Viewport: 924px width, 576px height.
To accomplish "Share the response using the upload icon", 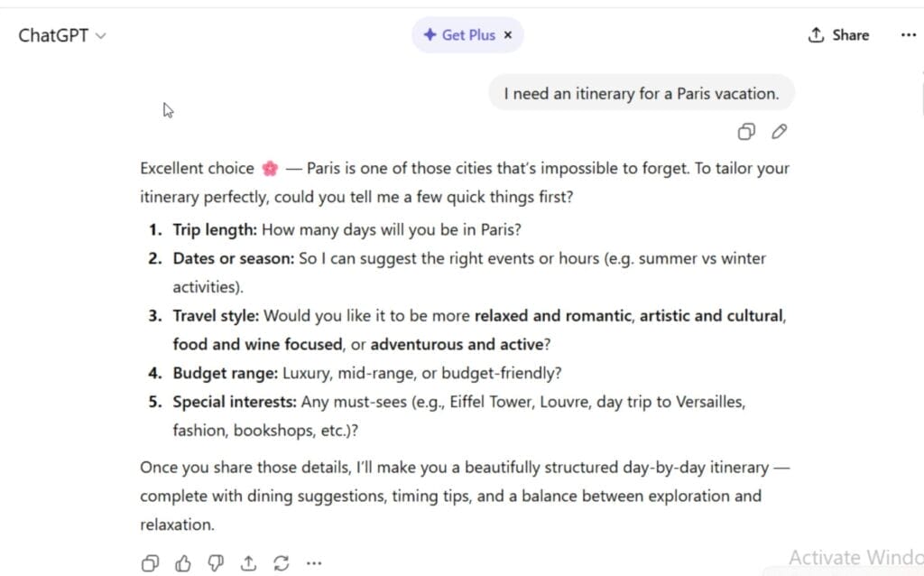I will (248, 562).
